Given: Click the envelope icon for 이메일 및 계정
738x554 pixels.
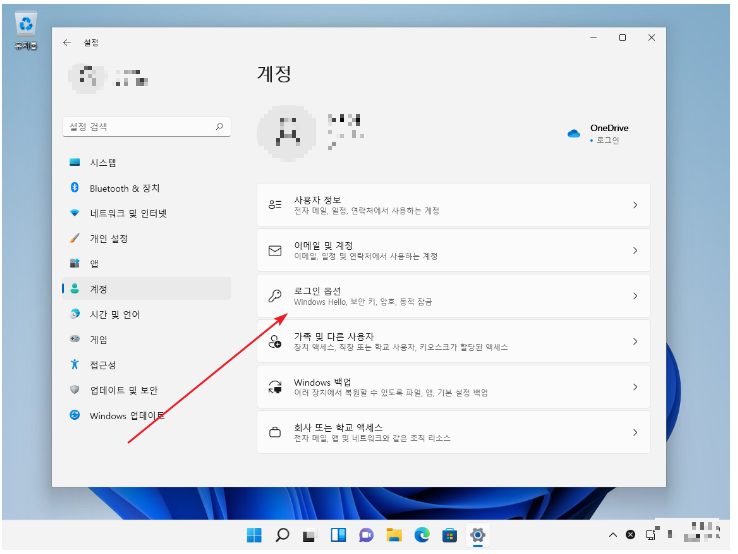Looking at the screenshot, I should [275, 250].
